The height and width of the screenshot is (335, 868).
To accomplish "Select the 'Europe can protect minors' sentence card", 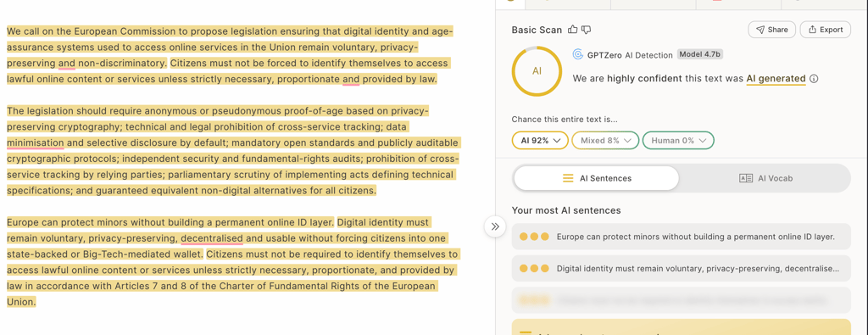I will click(x=681, y=237).
